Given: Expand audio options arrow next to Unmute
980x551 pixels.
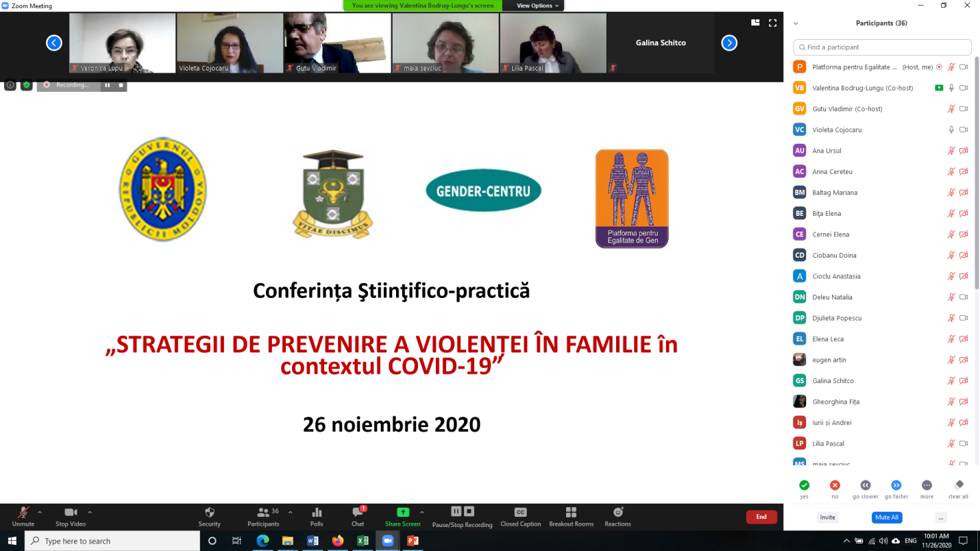Looking at the screenshot, I should point(40,512).
